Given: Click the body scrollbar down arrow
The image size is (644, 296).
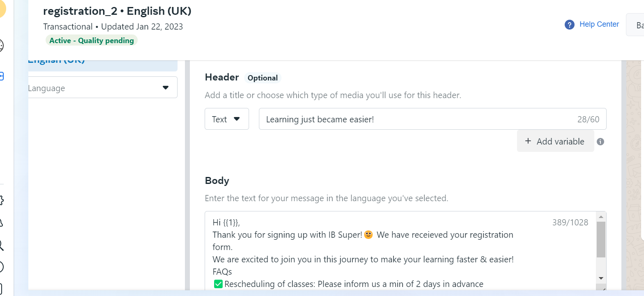Looking at the screenshot, I should (x=601, y=278).
